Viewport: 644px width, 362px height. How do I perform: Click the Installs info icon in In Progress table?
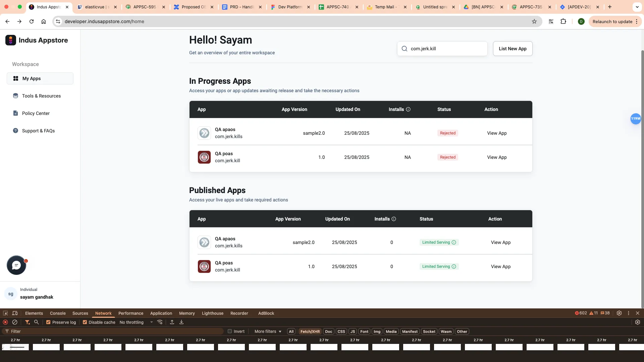[408, 109]
